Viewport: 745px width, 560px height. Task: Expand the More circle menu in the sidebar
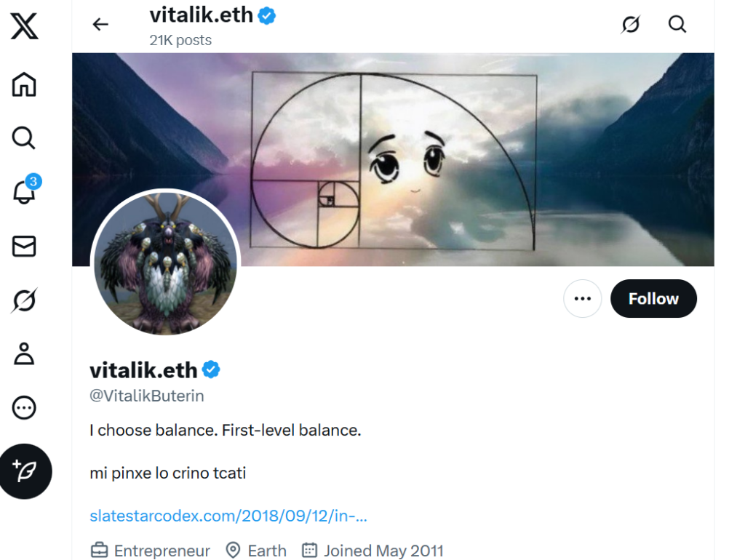coord(24,407)
